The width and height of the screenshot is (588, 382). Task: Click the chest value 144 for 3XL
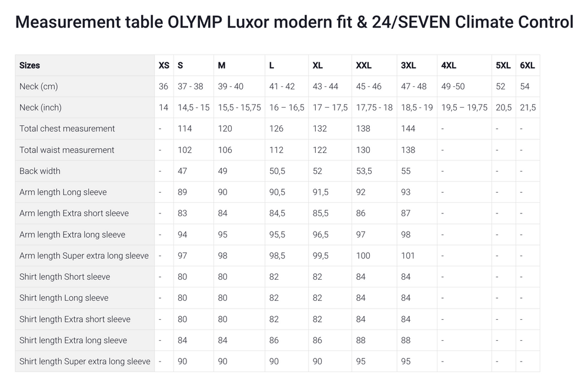tap(408, 129)
